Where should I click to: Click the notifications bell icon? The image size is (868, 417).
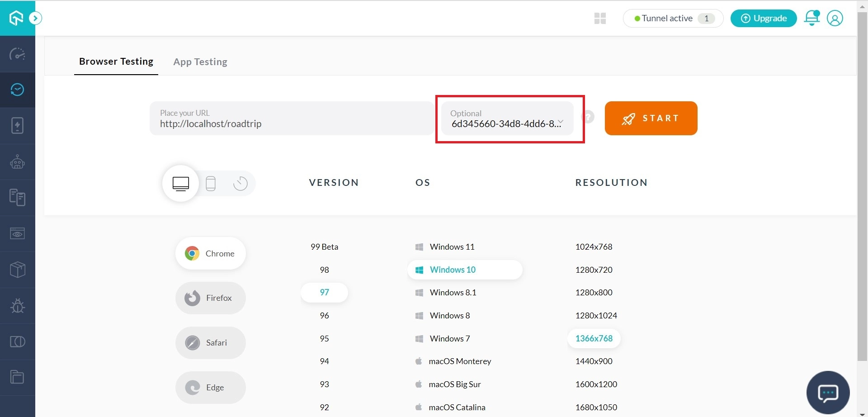point(811,18)
